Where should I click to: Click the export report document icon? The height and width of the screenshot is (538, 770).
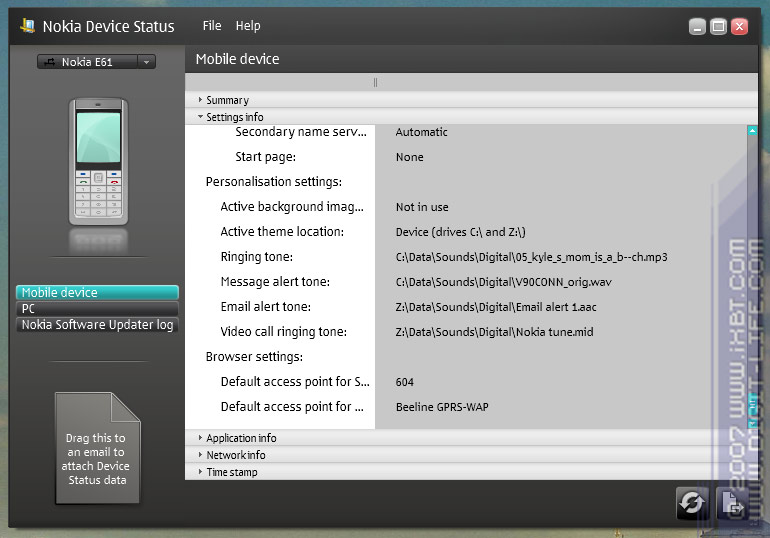[733, 503]
